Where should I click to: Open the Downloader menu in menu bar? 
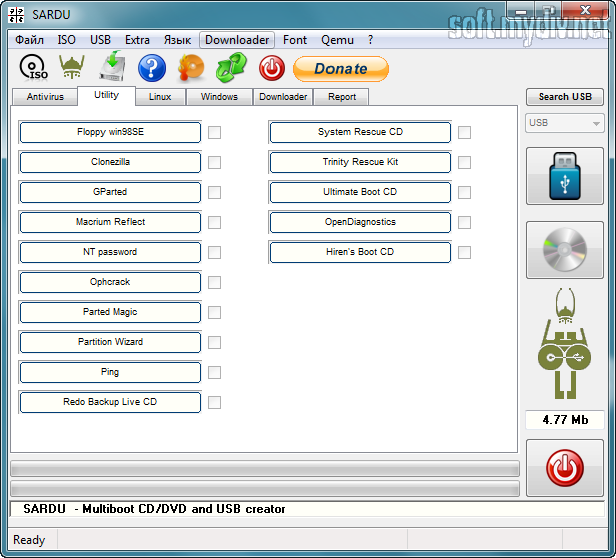tap(237, 40)
